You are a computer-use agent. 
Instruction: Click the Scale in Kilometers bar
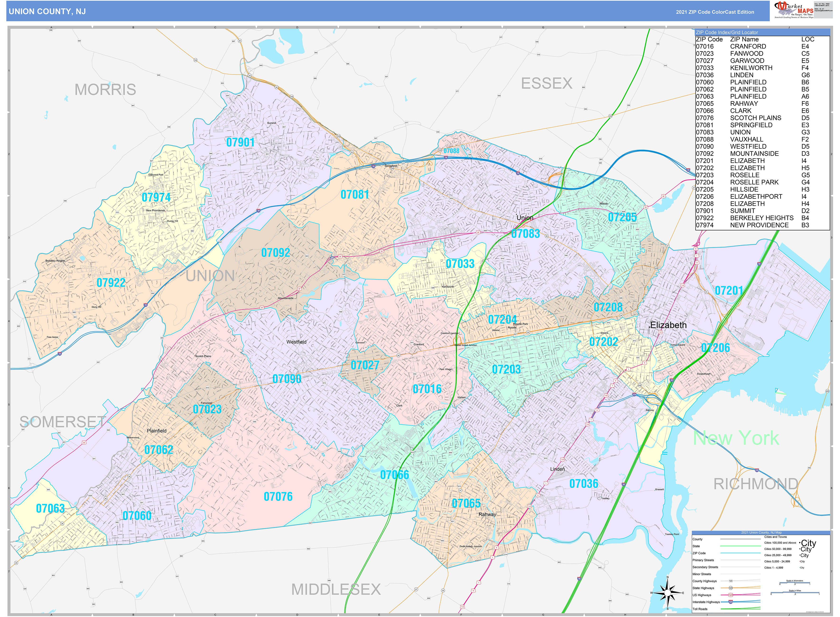pos(794,582)
